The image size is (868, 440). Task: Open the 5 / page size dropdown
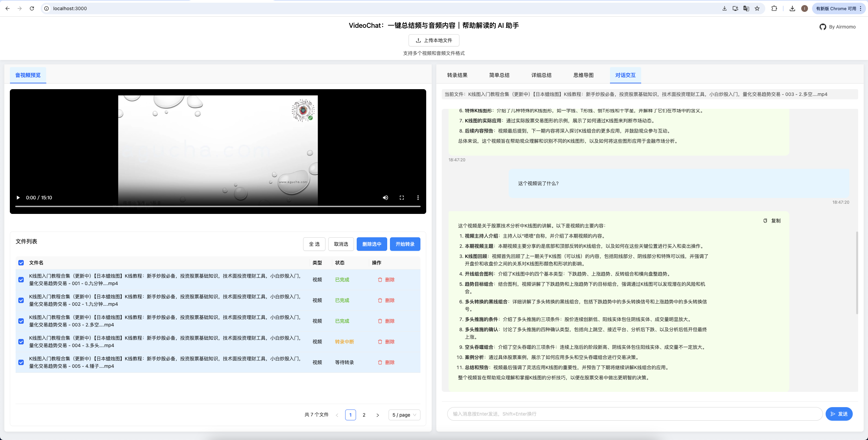(404, 415)
